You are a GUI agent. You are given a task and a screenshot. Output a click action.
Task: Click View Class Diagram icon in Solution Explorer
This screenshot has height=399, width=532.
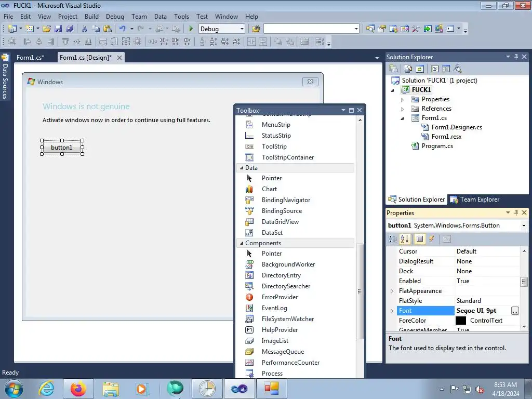click(458, 69)
